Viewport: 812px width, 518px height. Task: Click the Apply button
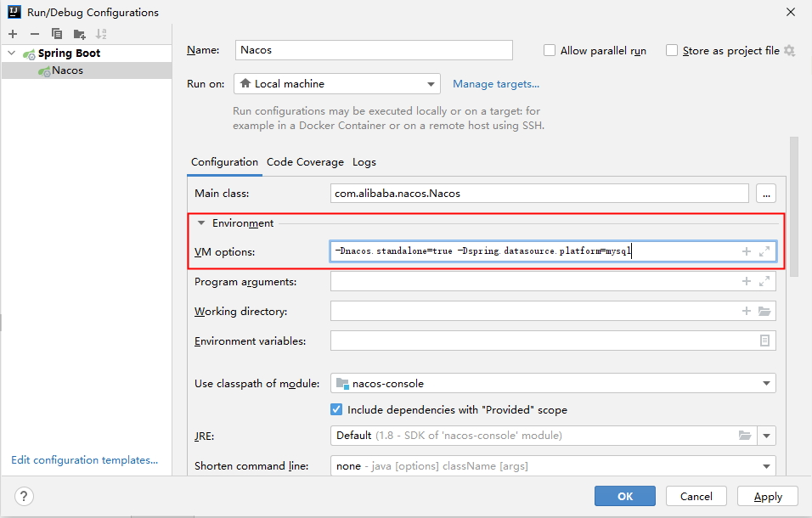[768, 496]
